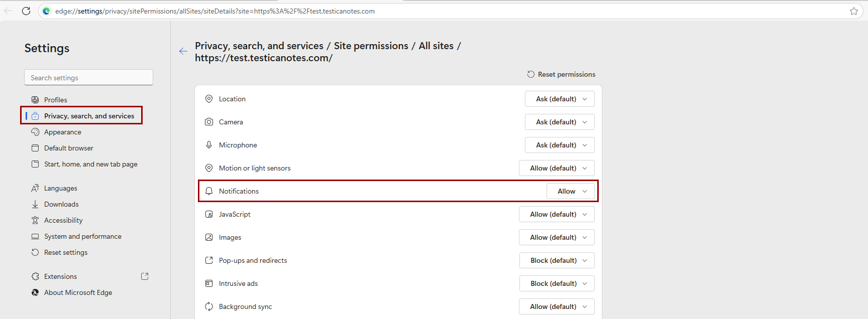Open the JavaScript Allow (default) dropdown
Viewport: 868px width, 319px height.
pos(557,214)
